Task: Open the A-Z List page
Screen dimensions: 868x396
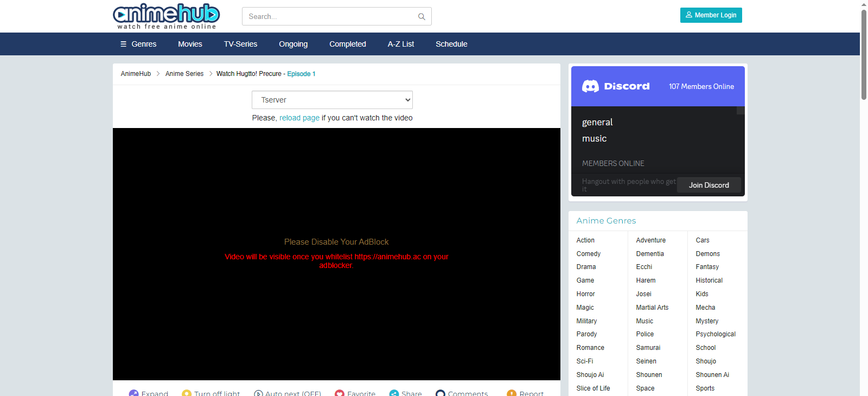Action: (x=401, y=44)
